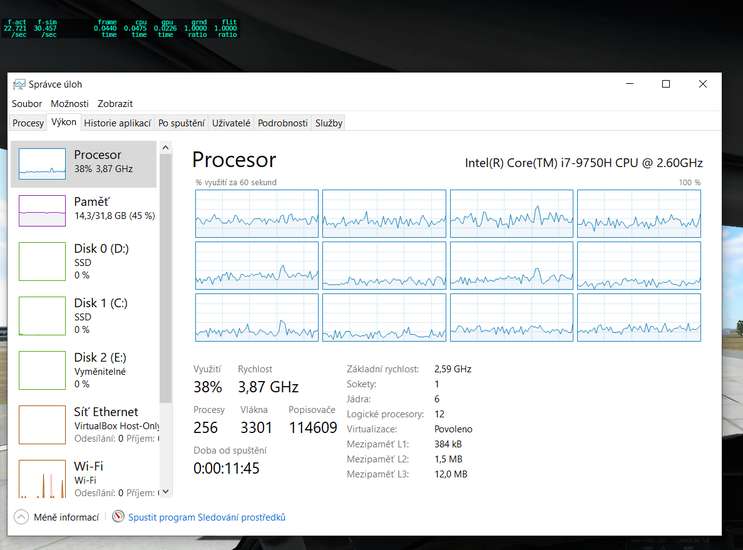Screen dimensions: 743x550
Task: Switch to the Procesy tab
Action: (x=28, y=123)
